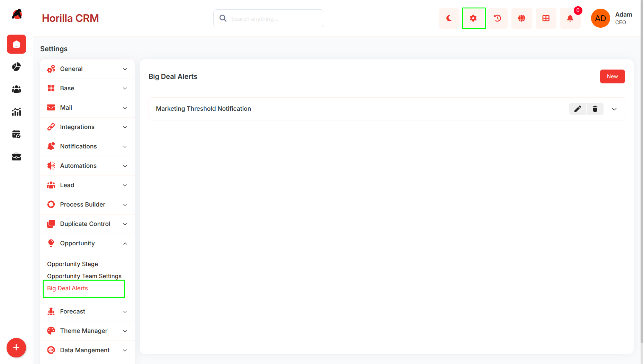The width and height of the screenshot is (643, 364).
Task: Open settings via the gear icon
Action: pyautogui.click(x=473, y=18)
